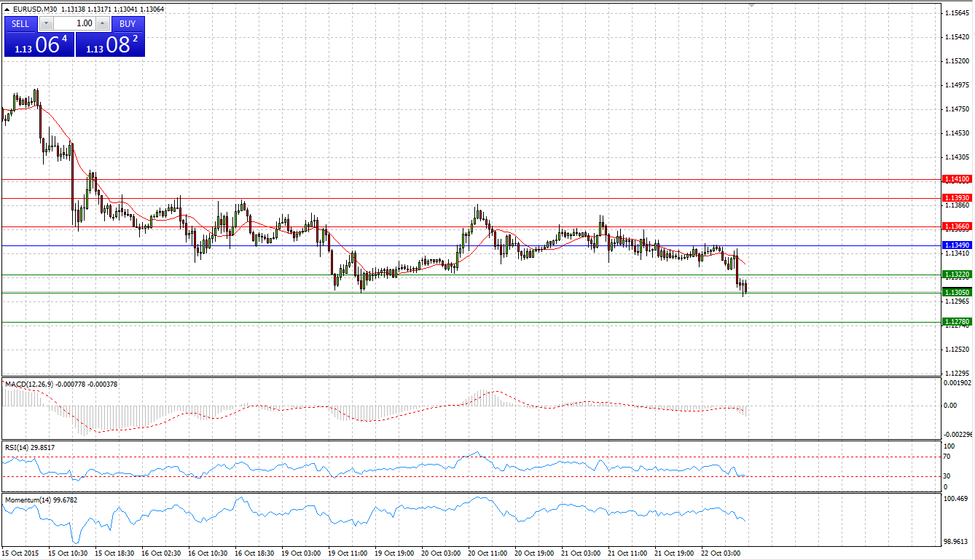
Task: Click the 21 Oct 19:00 time label
Action: pos(673,553)
